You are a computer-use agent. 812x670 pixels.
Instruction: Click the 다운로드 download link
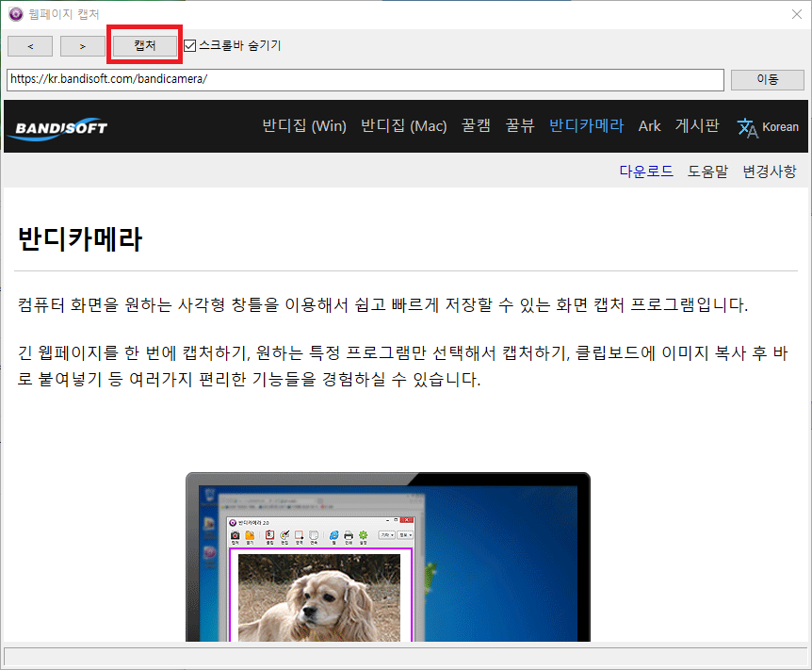coord(646,171)
